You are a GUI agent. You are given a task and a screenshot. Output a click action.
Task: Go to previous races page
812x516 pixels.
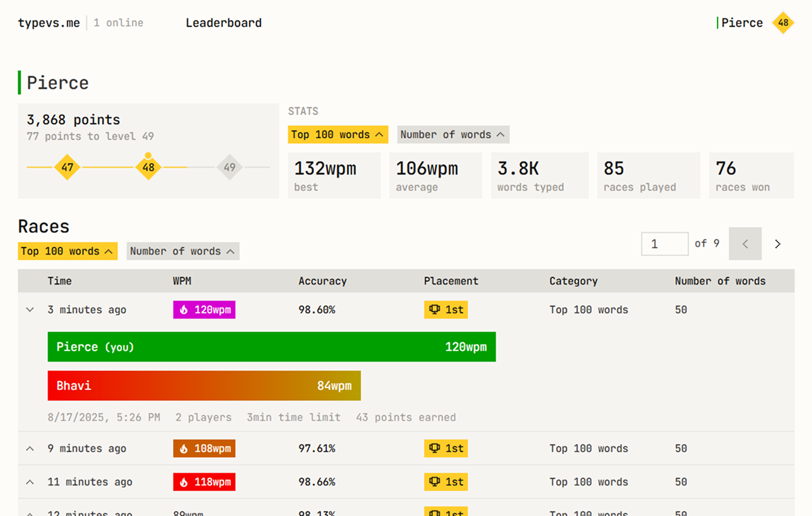[x=745, y=244]
